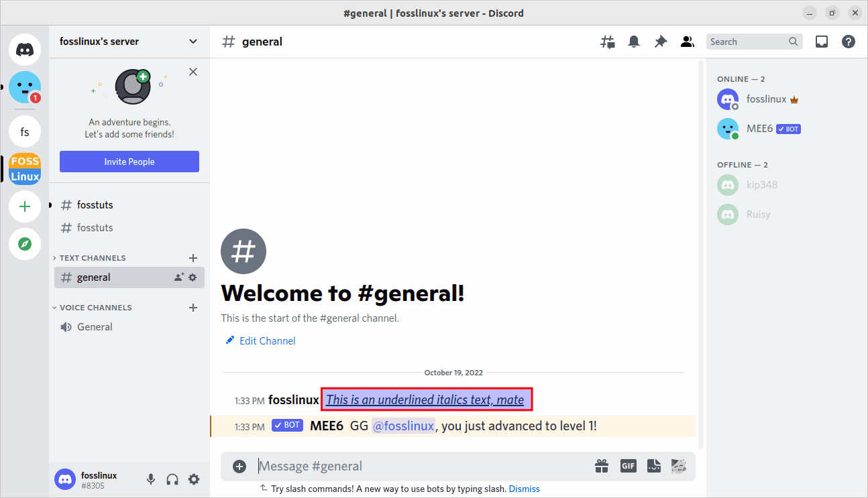
Task: Maximize the Discord window
Action: 832,13
